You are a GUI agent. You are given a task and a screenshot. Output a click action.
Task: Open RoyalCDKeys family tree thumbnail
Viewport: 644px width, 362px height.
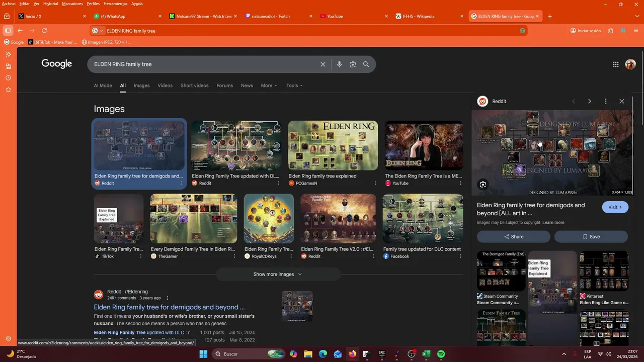pyautogui.click(x=269, y=219)
